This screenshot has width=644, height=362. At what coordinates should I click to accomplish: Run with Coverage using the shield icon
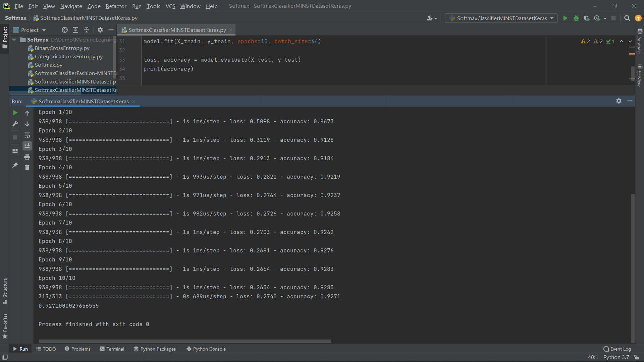(x=587, y=18)
